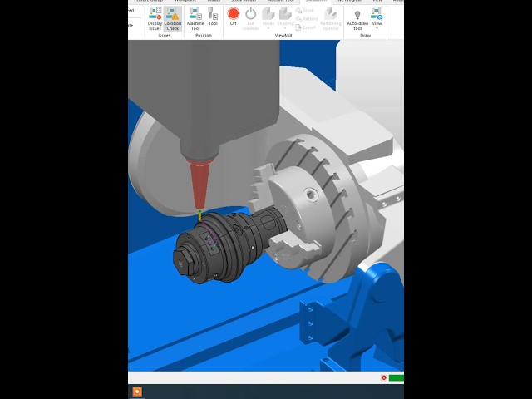Select the Remaining Material option

click(x=331, y=19)
